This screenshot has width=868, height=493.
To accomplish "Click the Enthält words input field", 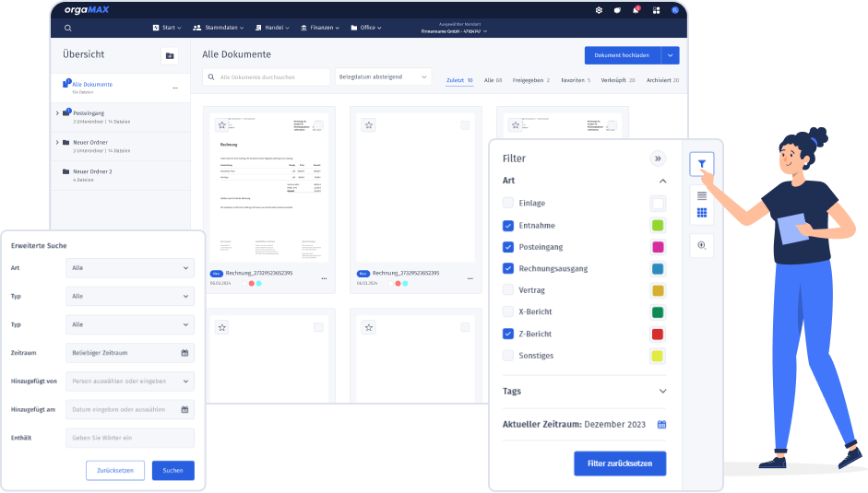I will (130, 438).
